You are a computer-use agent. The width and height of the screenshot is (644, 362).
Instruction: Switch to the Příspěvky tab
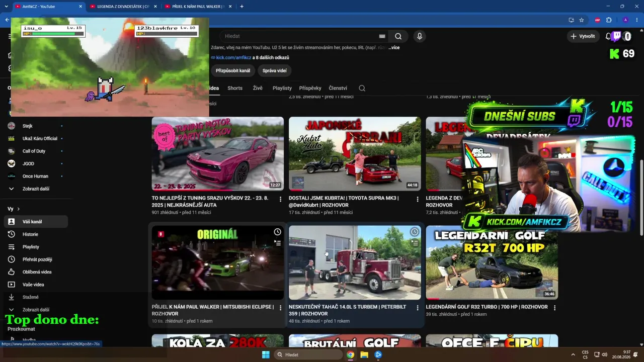click(x=310, y=88)
